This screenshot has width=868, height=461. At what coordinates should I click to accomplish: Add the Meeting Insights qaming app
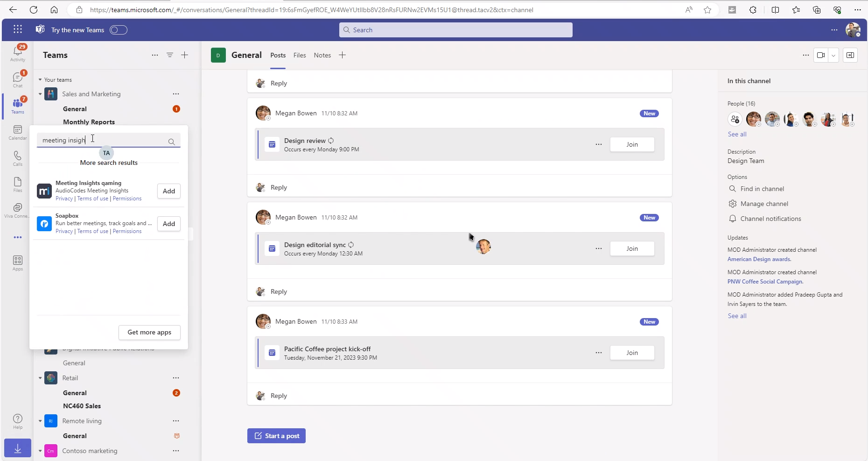[x=168, y=191]
